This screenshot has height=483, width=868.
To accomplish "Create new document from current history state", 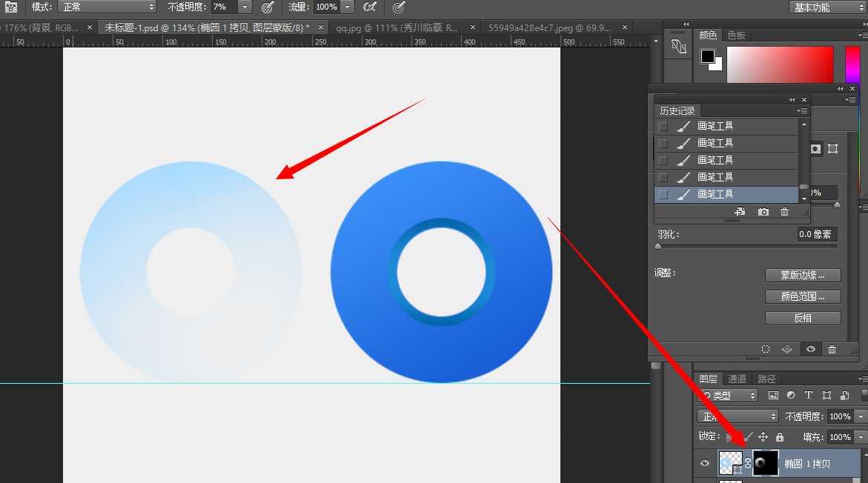I will 740,211.
